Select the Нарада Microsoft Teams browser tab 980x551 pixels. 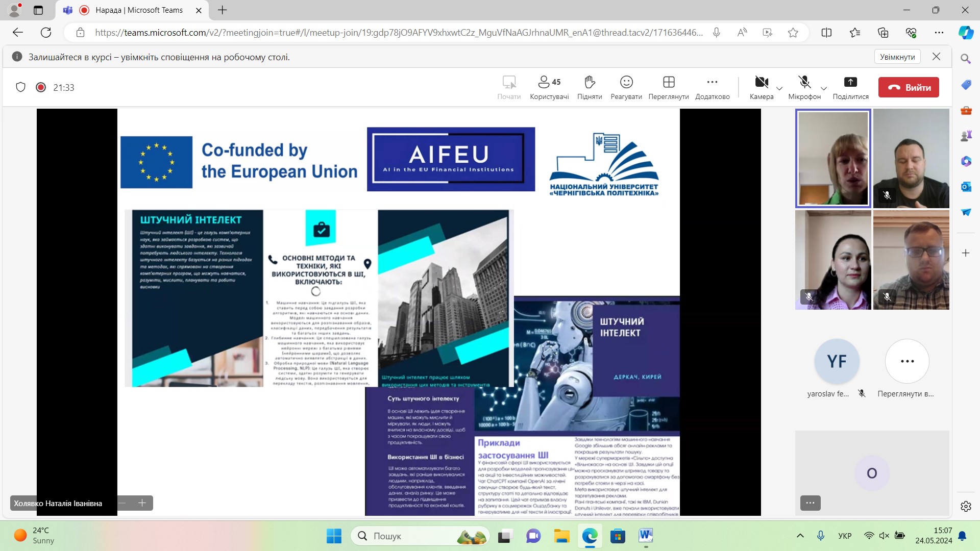pyautogui.click(x=138, y=10)
